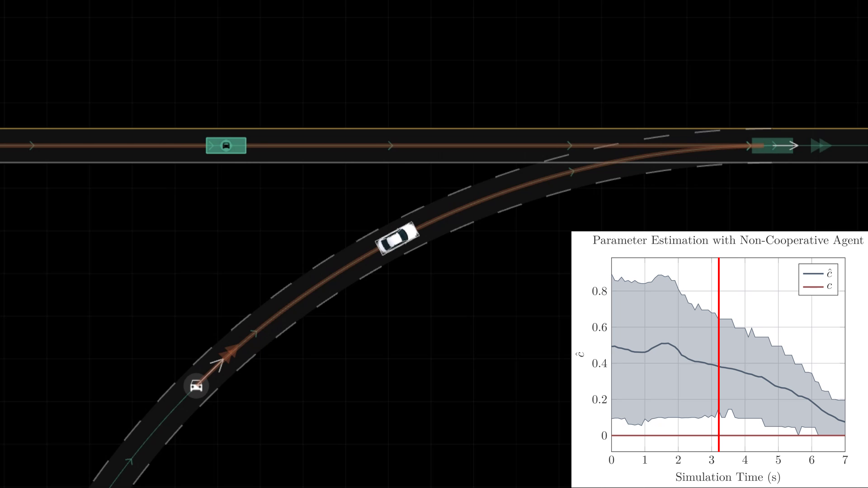Click the circular ego car icon
The image size is (868, 488).
[x=196, y=386]
